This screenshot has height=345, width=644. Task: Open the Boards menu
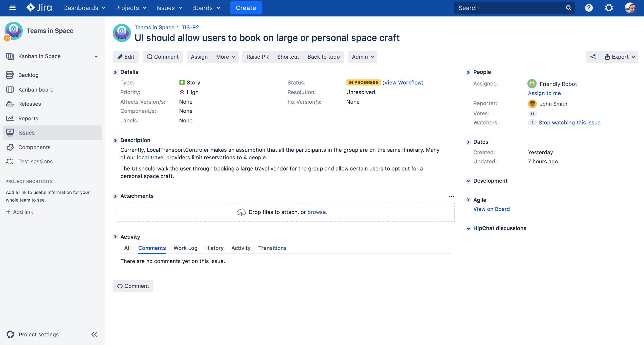(x=206, y=8)
